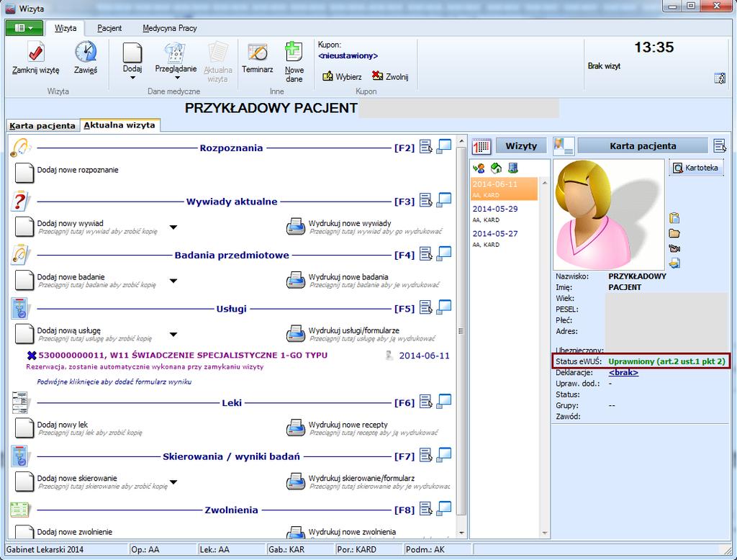Release the coupon with the Zwolnij icon
Image resolution: width=737 pixels, height=560 pixels.
point(377,76)
